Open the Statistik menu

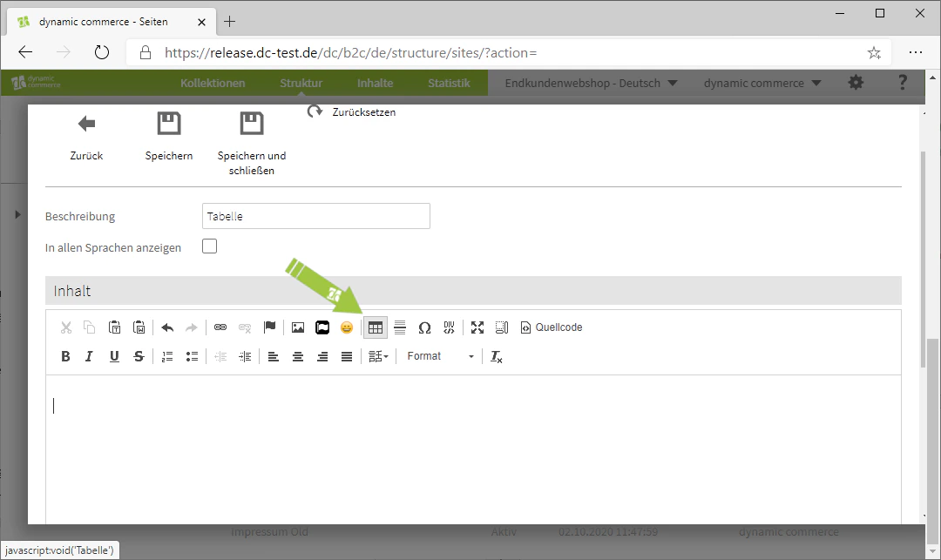[x=449, y=83]
